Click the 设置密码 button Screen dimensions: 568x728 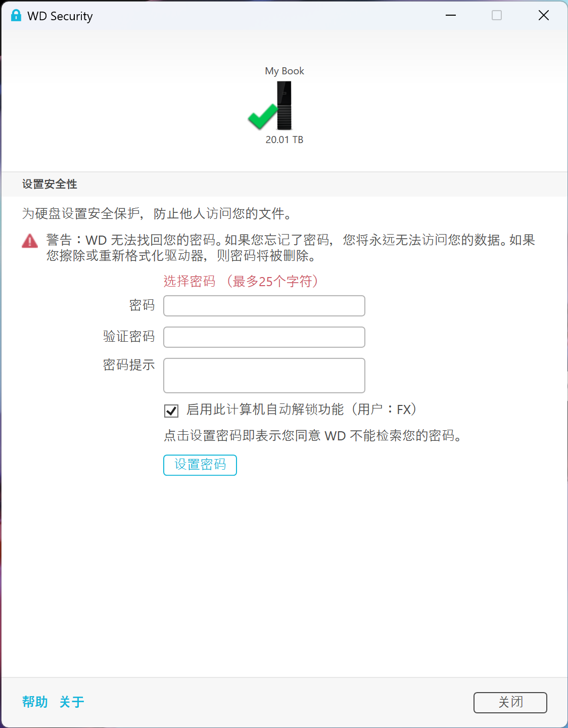(200, 465)
